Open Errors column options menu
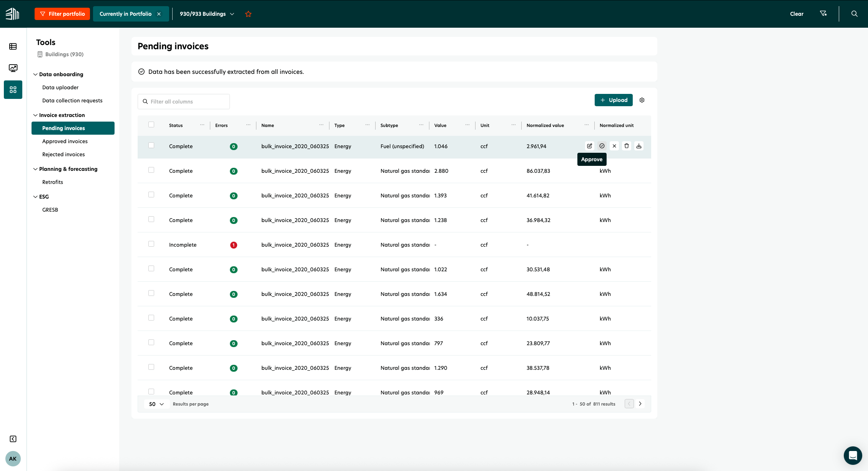Screen dimensions: 868x471 [248, 125]
